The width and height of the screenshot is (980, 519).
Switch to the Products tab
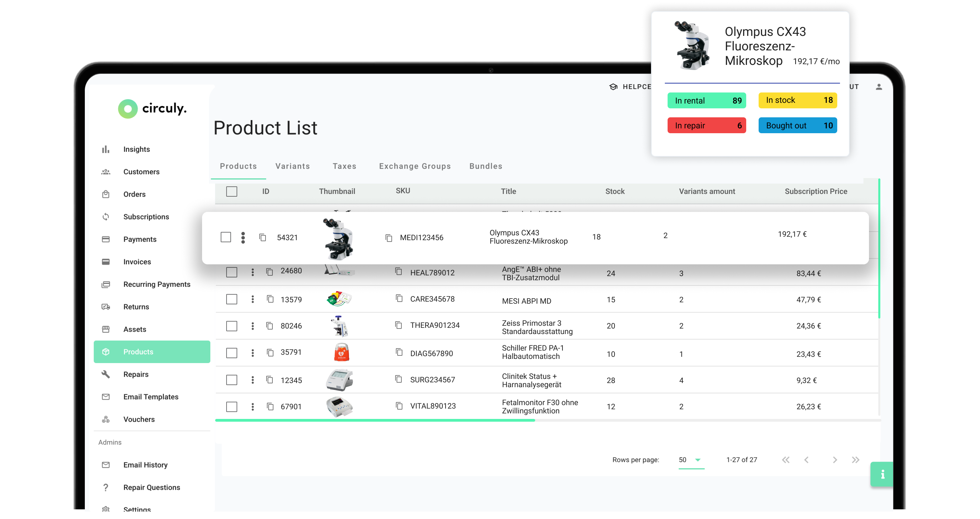[x=239, y=166]
